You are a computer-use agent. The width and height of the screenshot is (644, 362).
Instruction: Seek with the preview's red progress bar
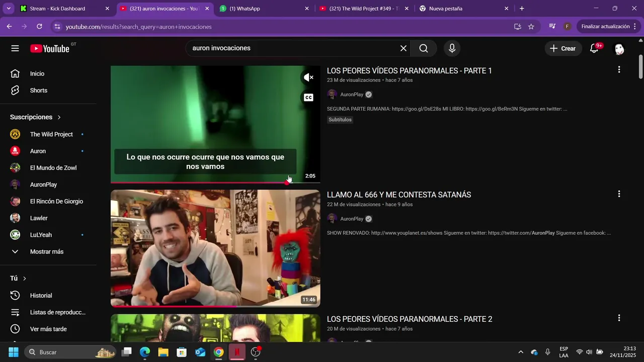point(215,182)
